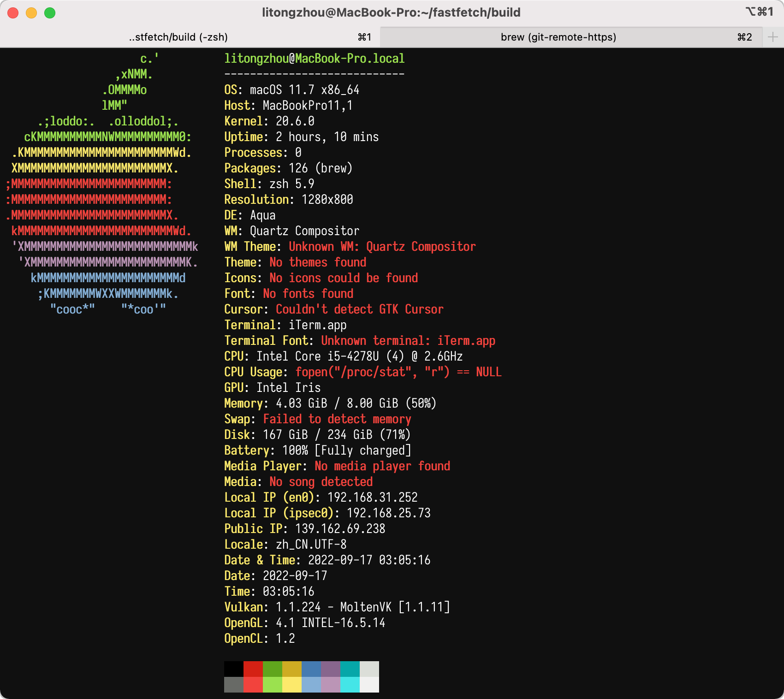
Task: Click the mustard yellow color block
Action: (292, 669)
